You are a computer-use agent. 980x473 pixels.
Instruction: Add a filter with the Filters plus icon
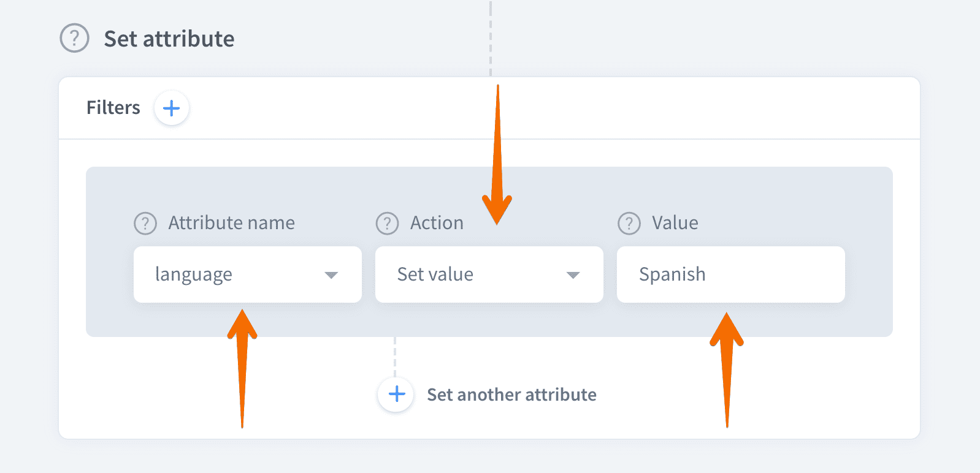pyautogui.click(x=171, y=108)
